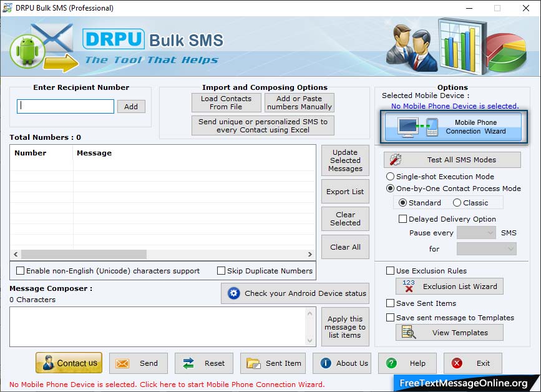Click the blue info icon on About Us
The width and height of the screenshot is (541, 392).
click(x=326, y=363)
